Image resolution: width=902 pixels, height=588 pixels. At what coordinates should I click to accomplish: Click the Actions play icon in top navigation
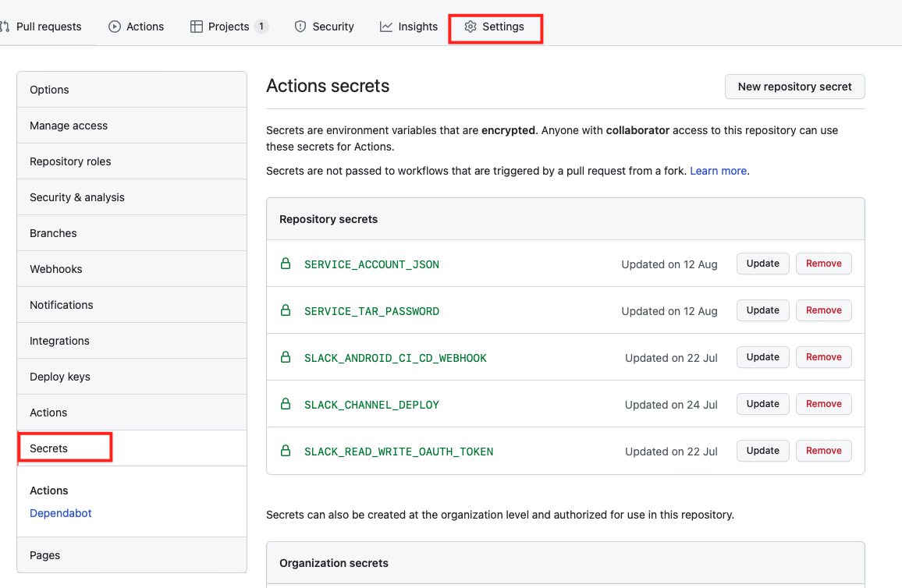(115, 27)
